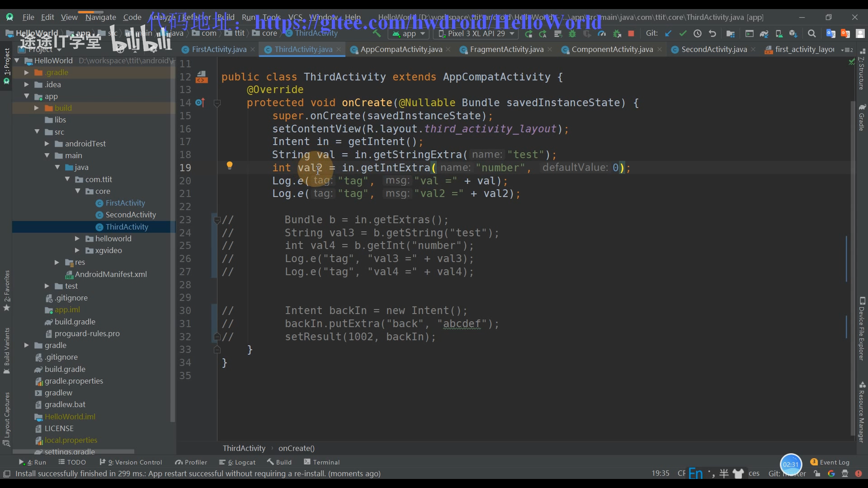Screen dimensions: 868x488
Task: Toggle read-only lock icon in status bar
Action: point(817,474)
